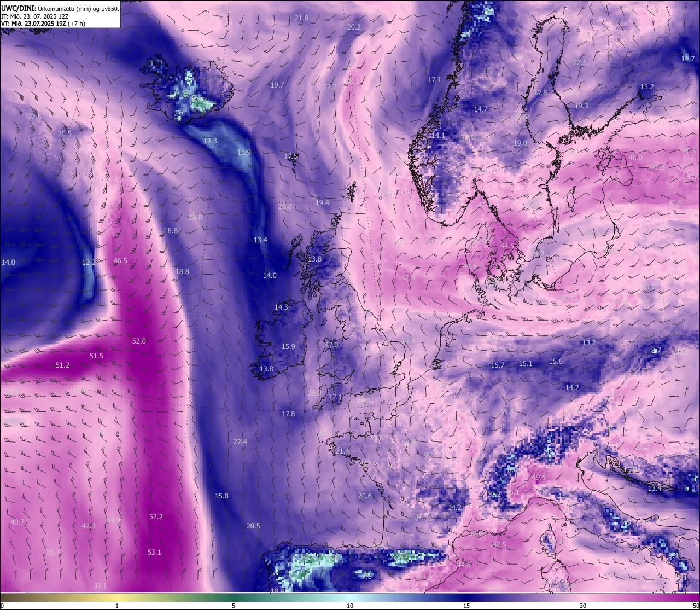
Task: Click the 19.0 value over Sweden
Action: coord(520,143)
